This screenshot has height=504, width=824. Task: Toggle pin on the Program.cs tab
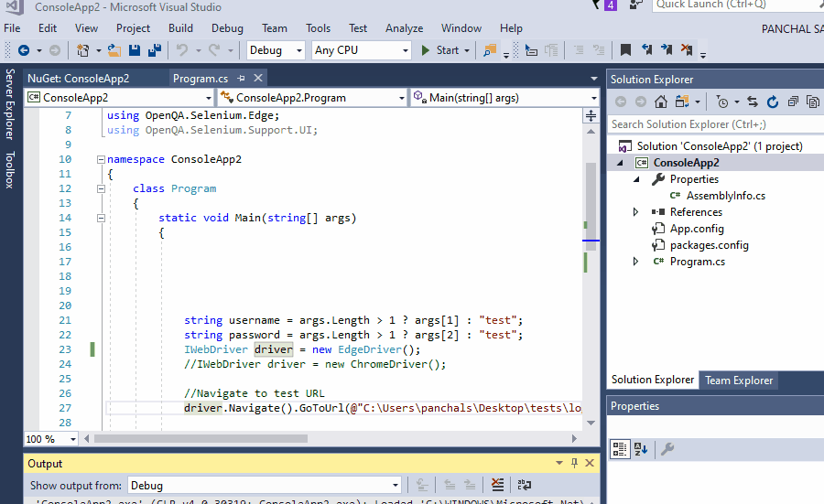click(241, 79)
